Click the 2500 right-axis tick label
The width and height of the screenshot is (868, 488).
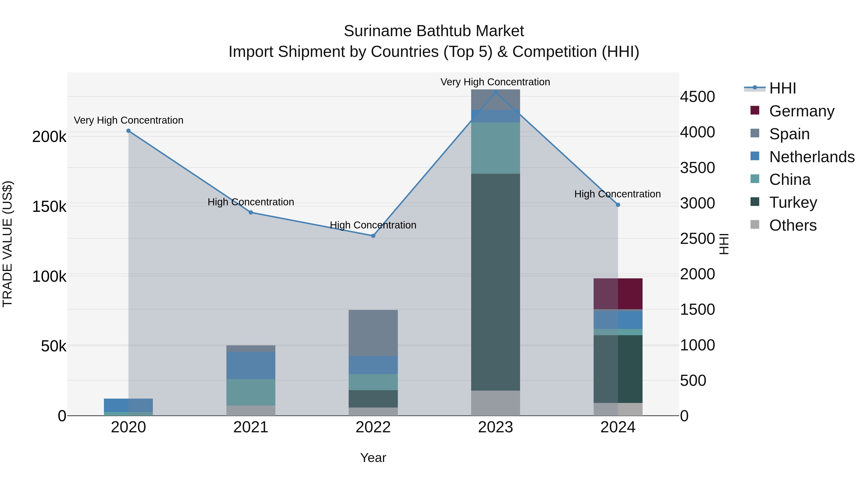click(x=698, y=239)
